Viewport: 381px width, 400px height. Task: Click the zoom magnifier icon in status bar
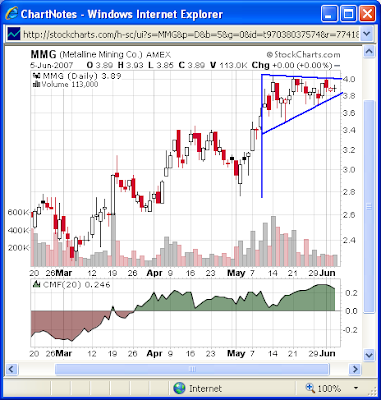(310, 388)
